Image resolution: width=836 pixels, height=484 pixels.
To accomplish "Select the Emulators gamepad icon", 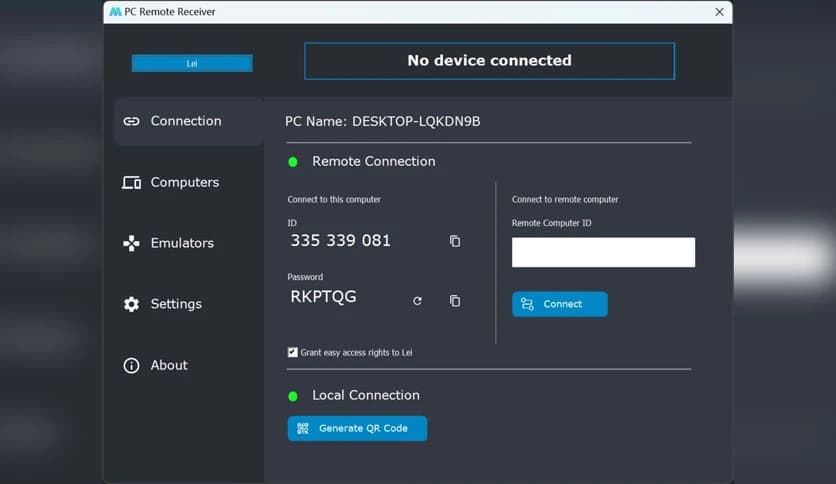I will 131,243.
